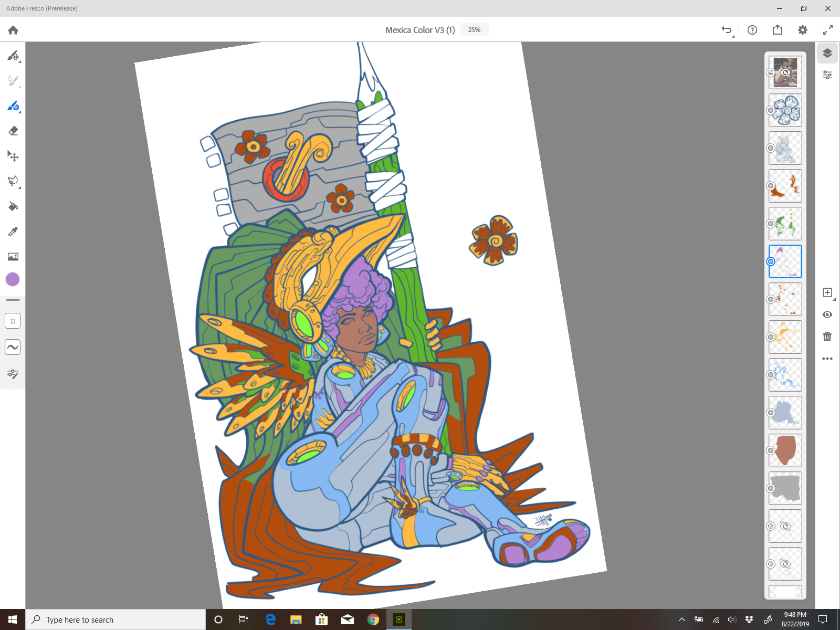
Task: Select the blue flower lineart layer
Action: click(785, 110)
